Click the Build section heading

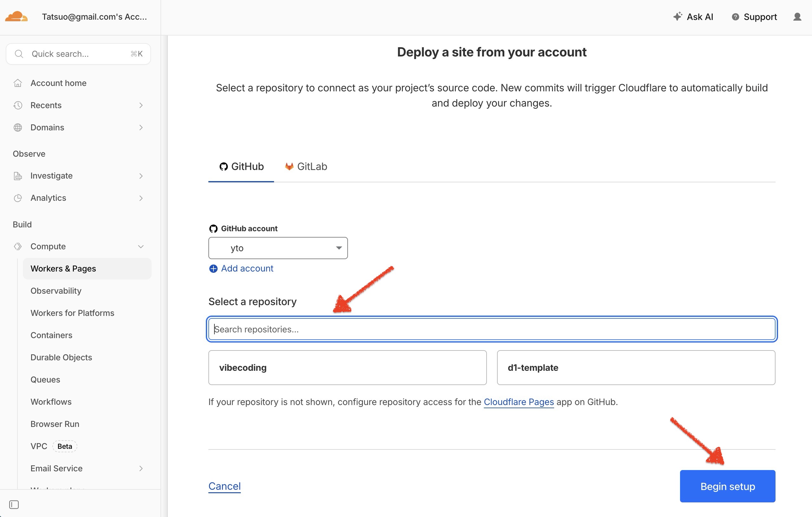[x=22, y=225]
